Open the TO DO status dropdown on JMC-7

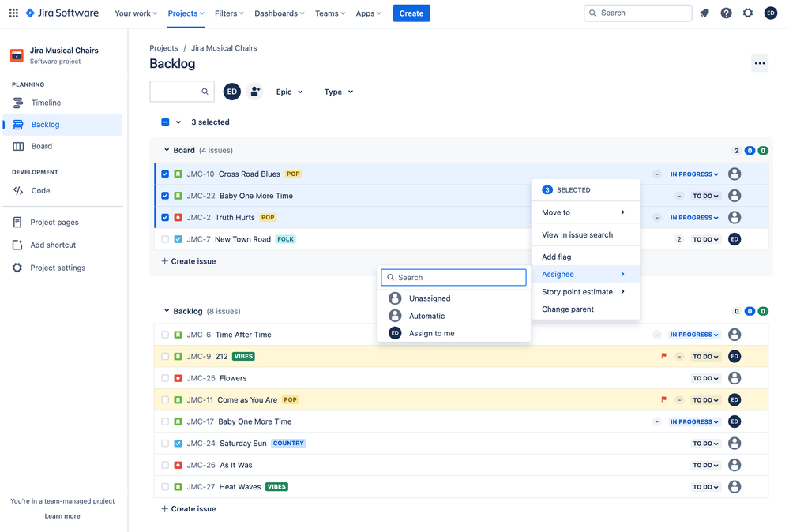point(705,239)
